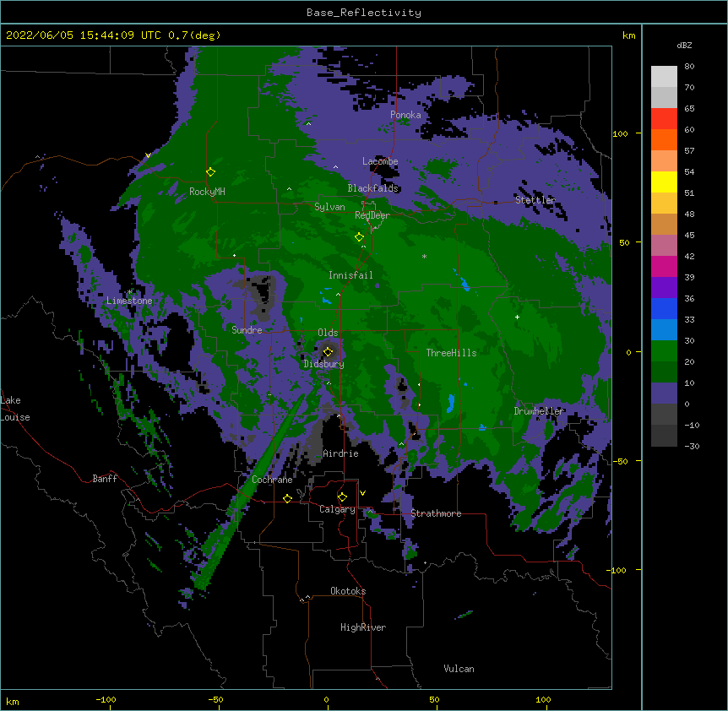Click the Strathmore map label
This screenshot has height=711, width=728.
point(436,513)
